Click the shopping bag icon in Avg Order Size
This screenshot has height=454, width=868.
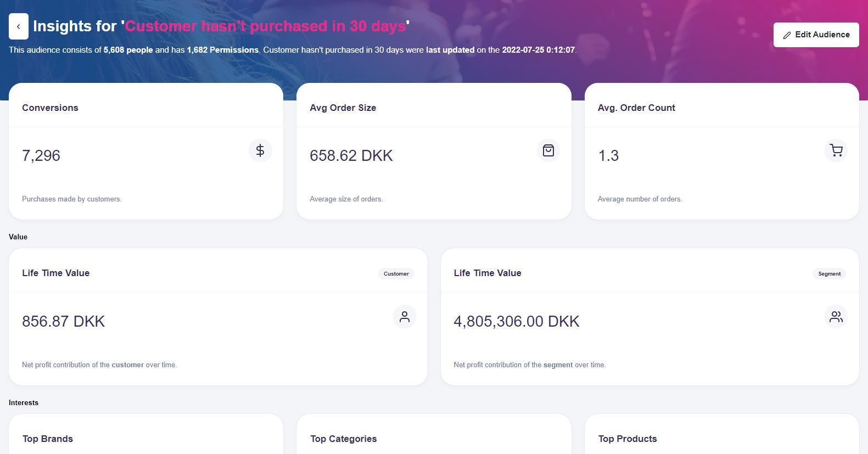click(548, 150)
